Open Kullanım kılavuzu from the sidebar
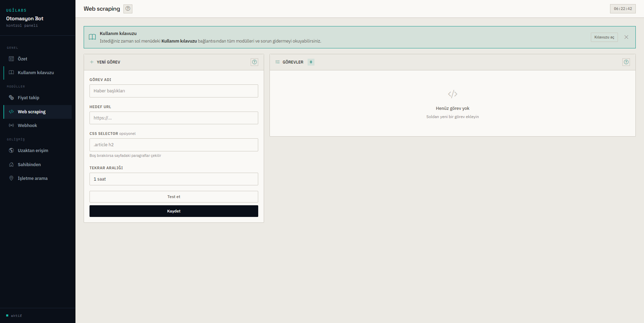Viewport: 644px width, 323px height. pos(38,72)
